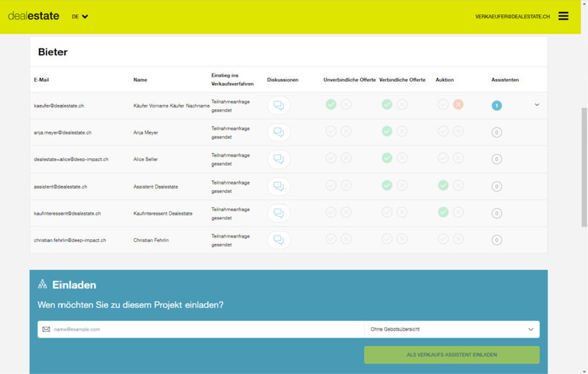588x374 pixels.
Task: Click the Name column header
Action: tap(140, 80)
